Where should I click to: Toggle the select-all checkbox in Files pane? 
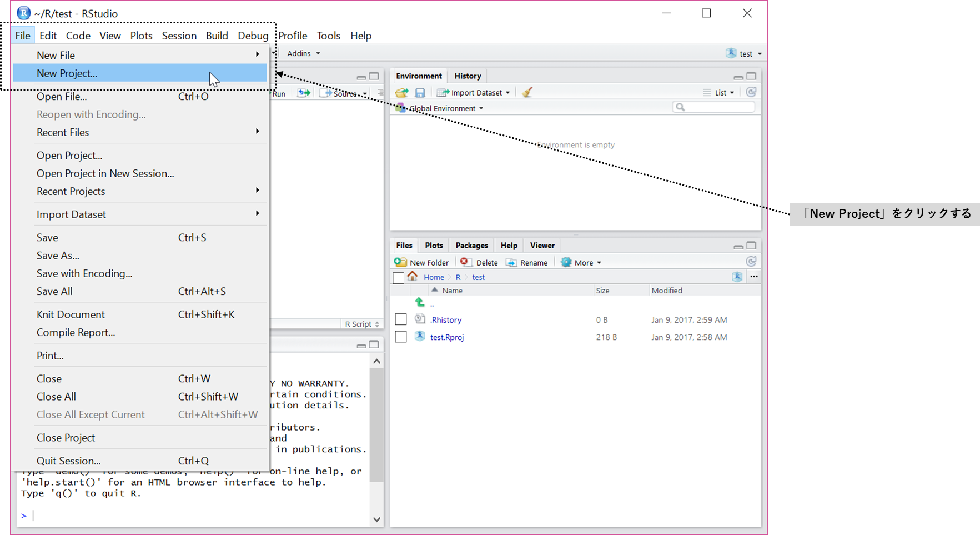click(398, 278)
